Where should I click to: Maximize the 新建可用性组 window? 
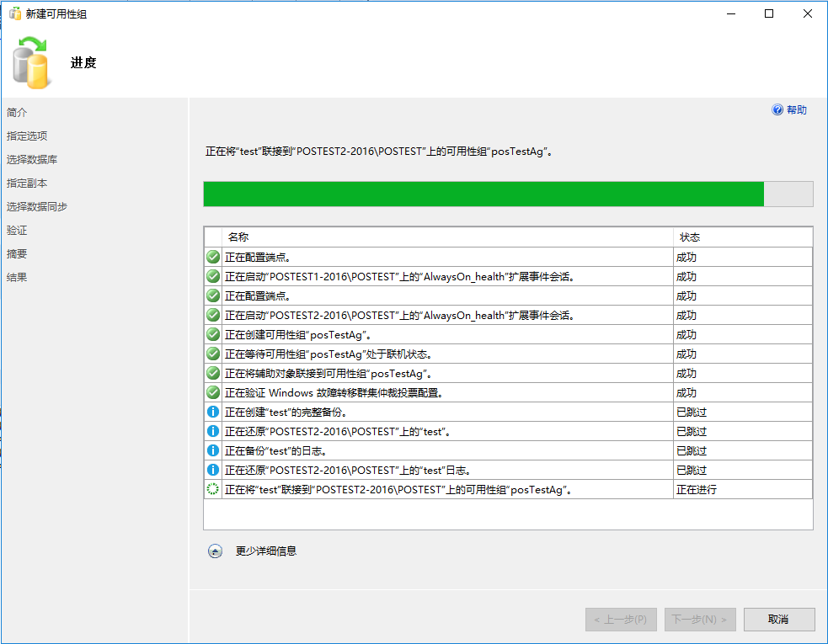click(769, 13)
